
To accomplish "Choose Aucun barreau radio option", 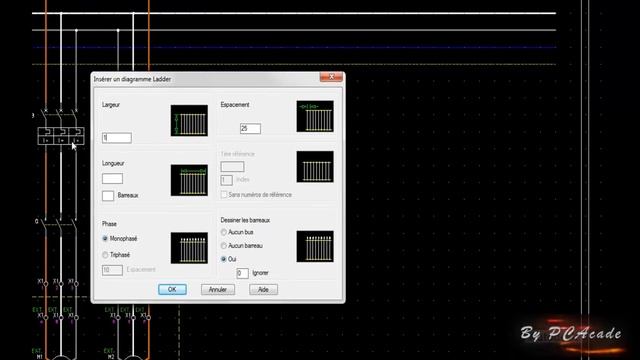I will [x=224, y=246].
